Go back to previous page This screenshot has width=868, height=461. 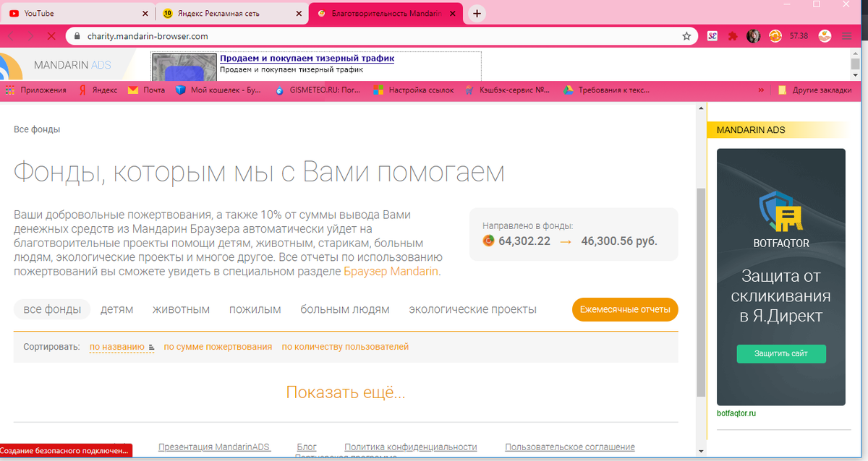[12, 35]
